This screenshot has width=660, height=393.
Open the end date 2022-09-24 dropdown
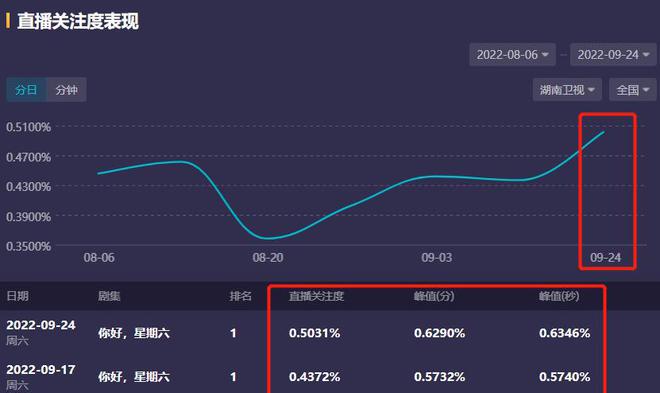(x=613, y=55)
